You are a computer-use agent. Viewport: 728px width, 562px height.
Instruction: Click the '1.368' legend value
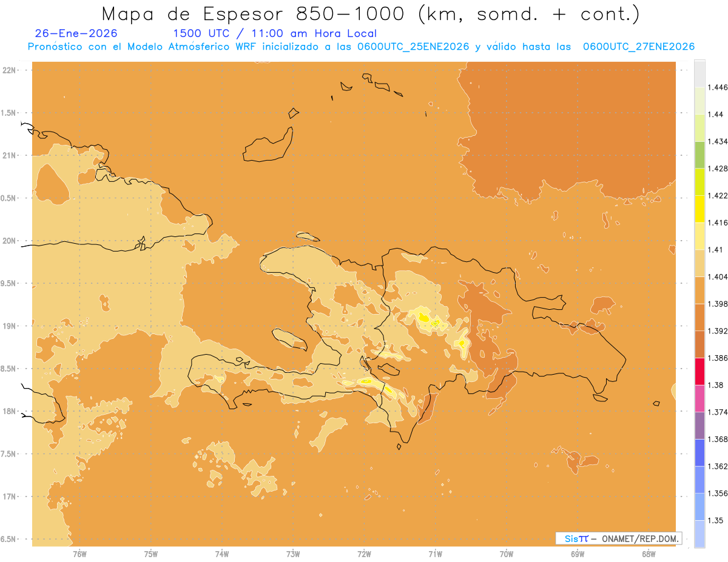[x=718, y=439]
